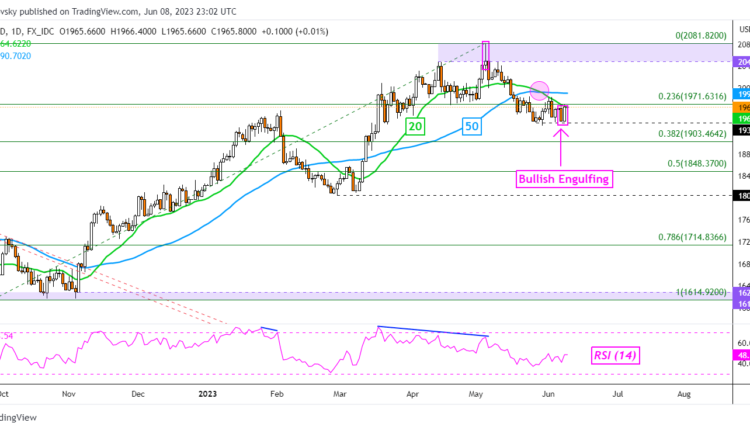This screenshot has height=430, width=750.
Task: Click the blue RSI divergence line near April
Action: point(432,331)
